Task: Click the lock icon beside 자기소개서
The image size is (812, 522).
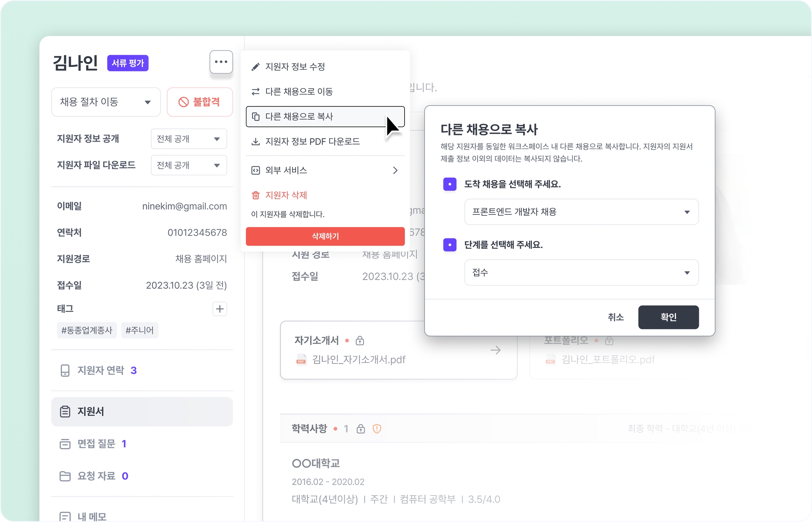Action: point(359,340)
